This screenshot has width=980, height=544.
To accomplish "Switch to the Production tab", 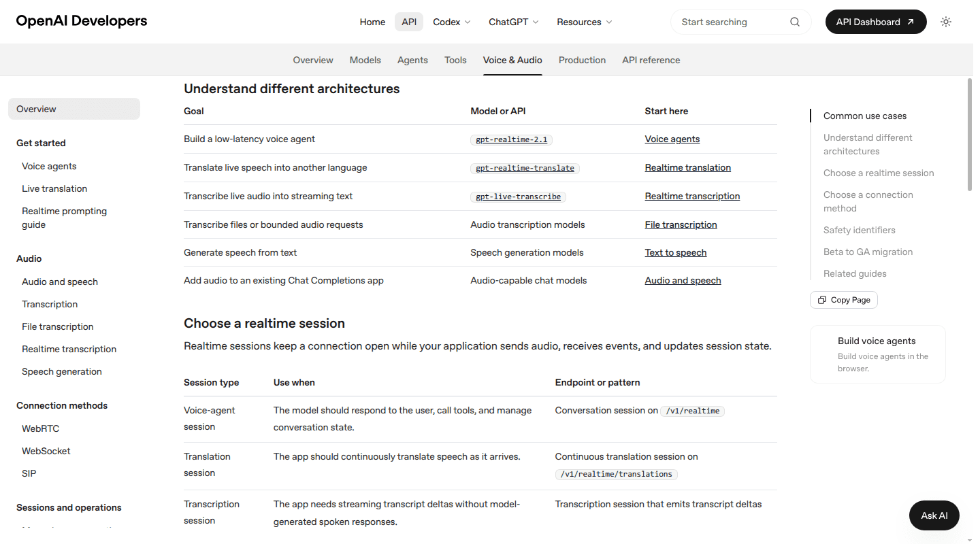I will point(582,60).
